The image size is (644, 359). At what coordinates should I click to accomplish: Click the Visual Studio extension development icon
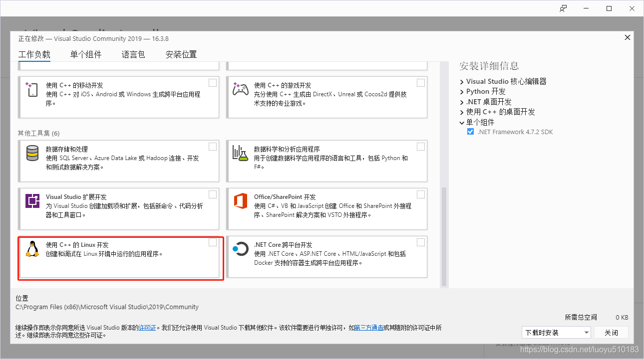pos(32,201)
